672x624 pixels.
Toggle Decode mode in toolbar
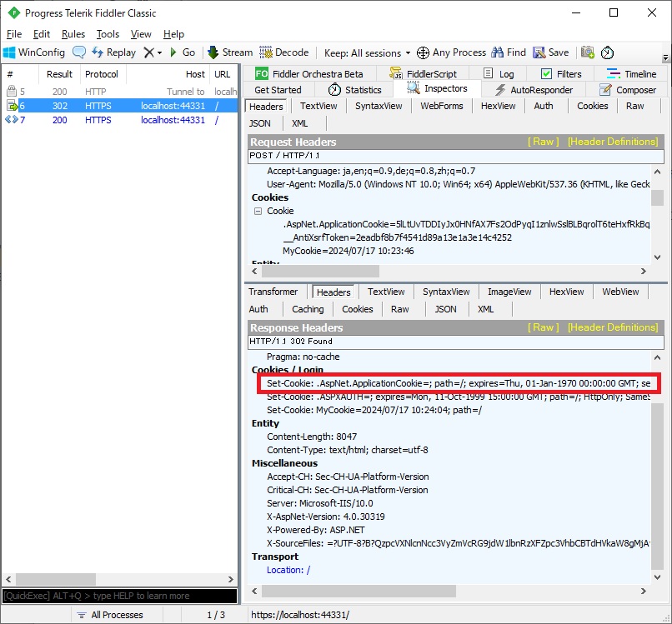283,52
